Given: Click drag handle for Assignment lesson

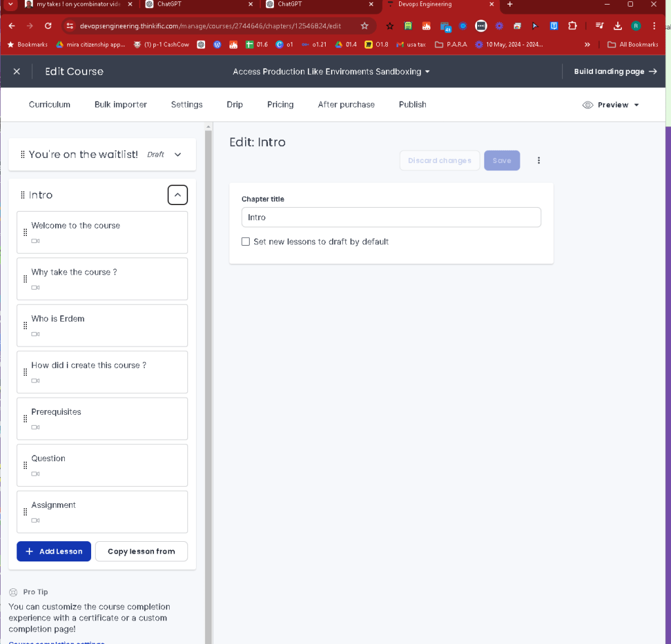Looking at the screenshot, I should click(26, 512).
